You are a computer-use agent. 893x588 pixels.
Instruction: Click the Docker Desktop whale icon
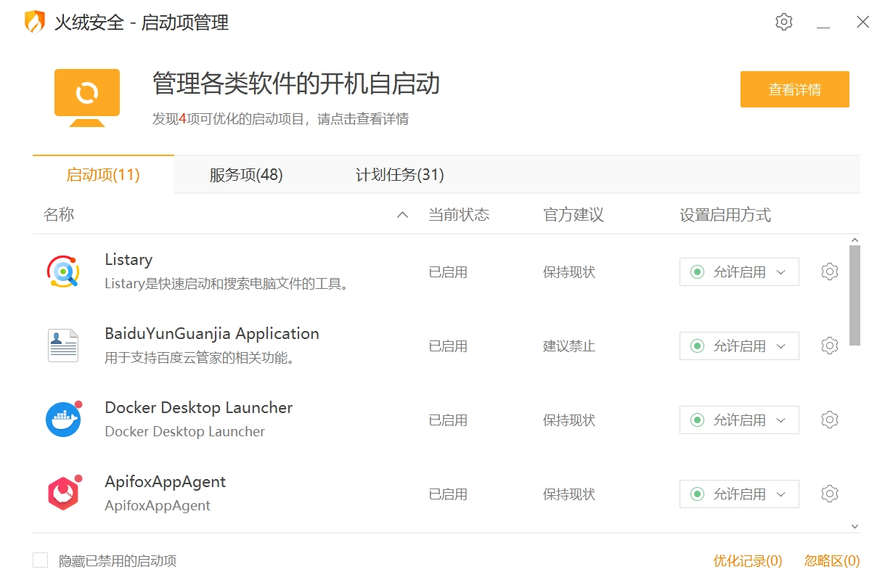pyautogui.click(x=63, y=419)
